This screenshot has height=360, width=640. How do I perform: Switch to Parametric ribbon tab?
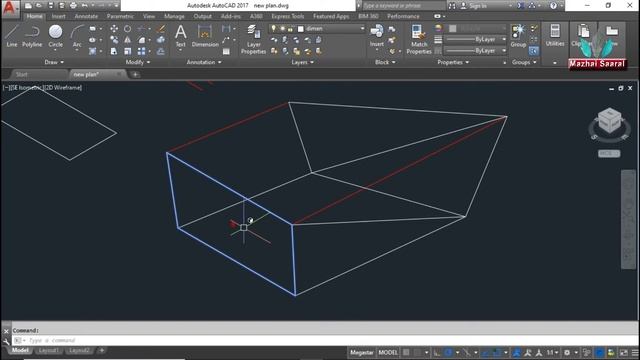click(x=120, y=16)
